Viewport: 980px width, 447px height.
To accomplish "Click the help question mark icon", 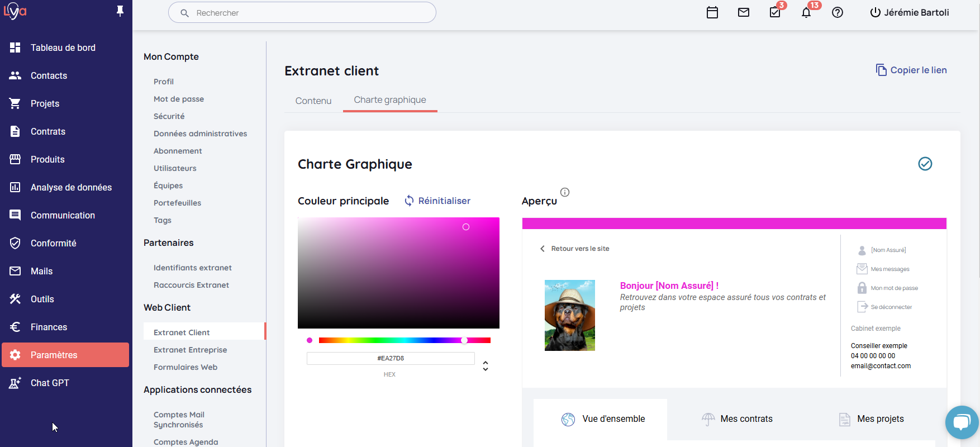I will (x=837, y=12).
